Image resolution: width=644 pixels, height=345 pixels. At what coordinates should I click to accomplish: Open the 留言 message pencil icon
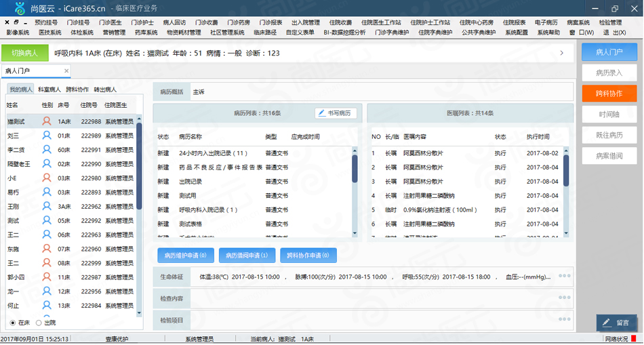tap(606, 323)
